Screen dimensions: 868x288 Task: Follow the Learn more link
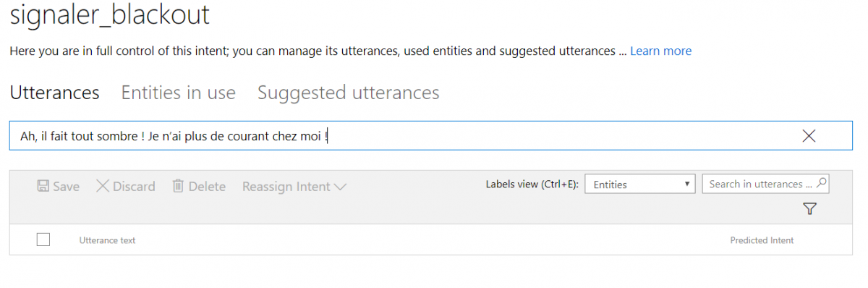[x=661, y=51]
